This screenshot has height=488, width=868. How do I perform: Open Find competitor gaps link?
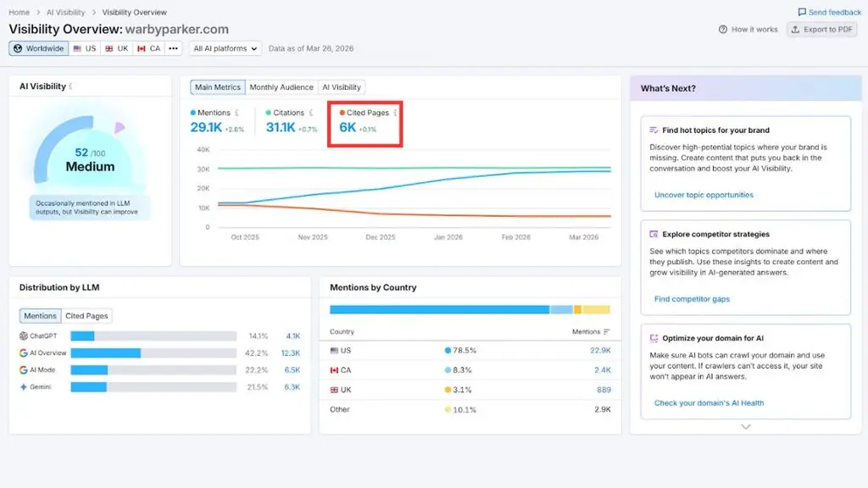pyautogui.click(x=692, y=299)
